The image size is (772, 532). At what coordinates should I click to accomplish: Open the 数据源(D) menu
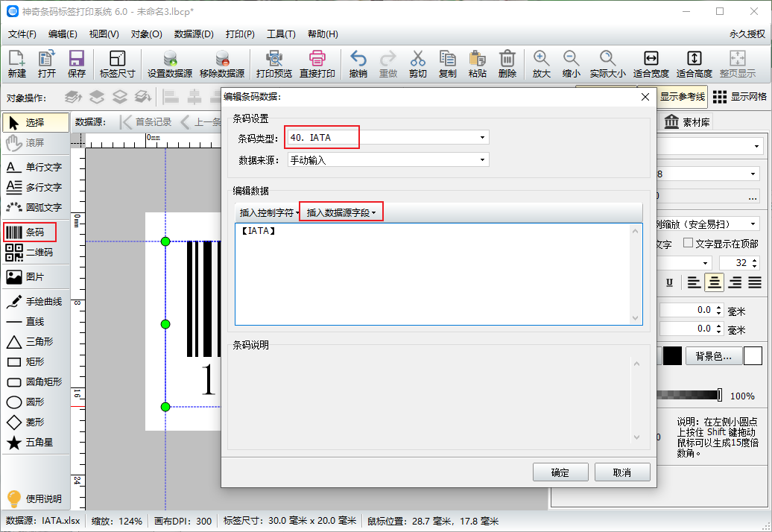pyautogui.click(x=194, y=34)
